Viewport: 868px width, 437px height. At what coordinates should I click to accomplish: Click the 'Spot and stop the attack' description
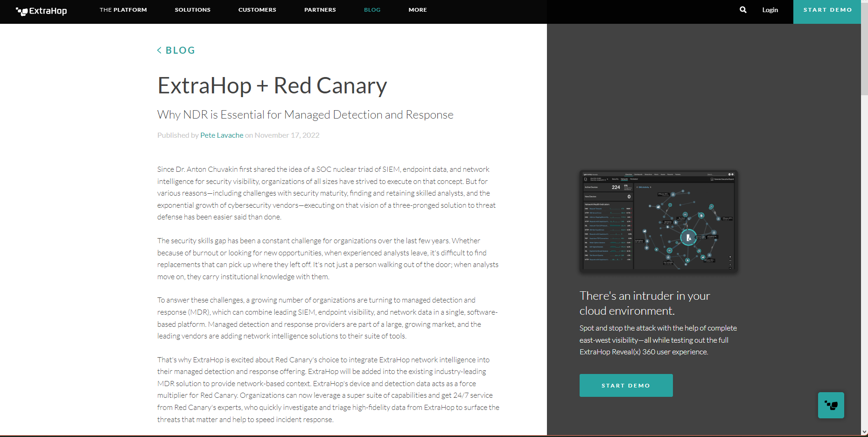tap(658, 340)
